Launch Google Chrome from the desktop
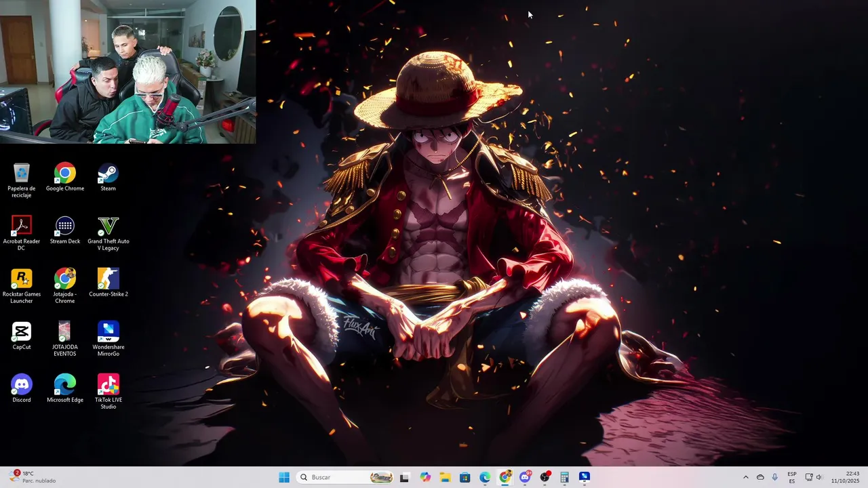This screenshot has height=488, width=868. [65, 177]
